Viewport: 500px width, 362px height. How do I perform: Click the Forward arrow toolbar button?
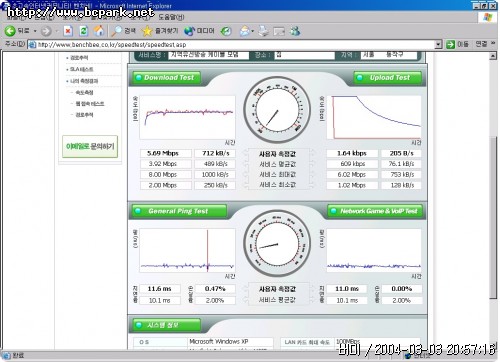click(x=46, y=31)
